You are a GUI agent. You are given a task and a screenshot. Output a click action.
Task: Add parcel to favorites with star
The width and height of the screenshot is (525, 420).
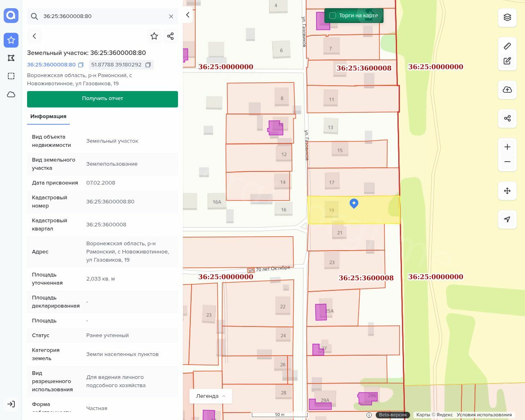pyautogui.click(x=154, y=36)
